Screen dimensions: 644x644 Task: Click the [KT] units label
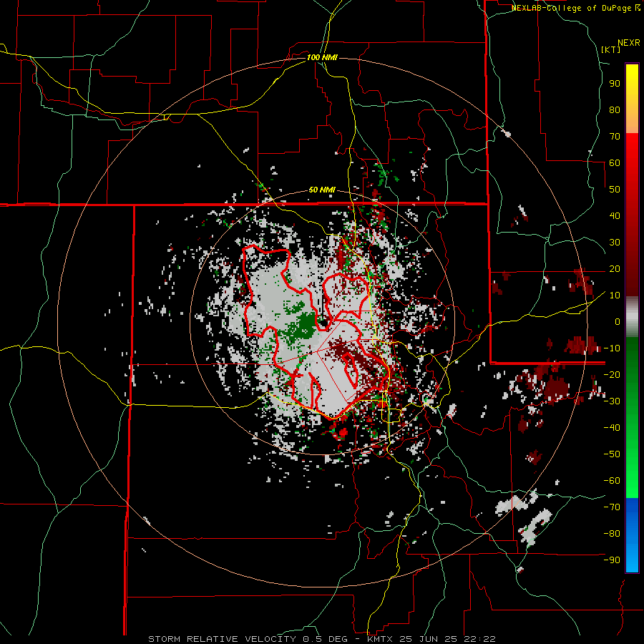point(610,49)
